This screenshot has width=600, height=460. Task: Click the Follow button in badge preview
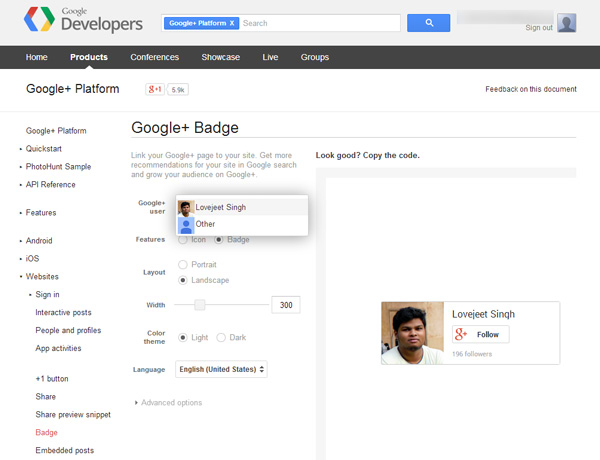point(481,334)
